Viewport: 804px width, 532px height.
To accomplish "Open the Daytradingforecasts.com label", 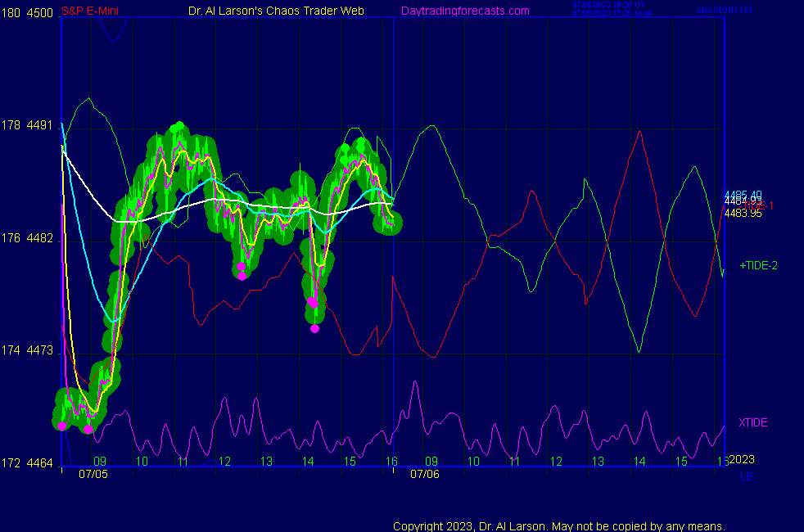I will point(465,11).
